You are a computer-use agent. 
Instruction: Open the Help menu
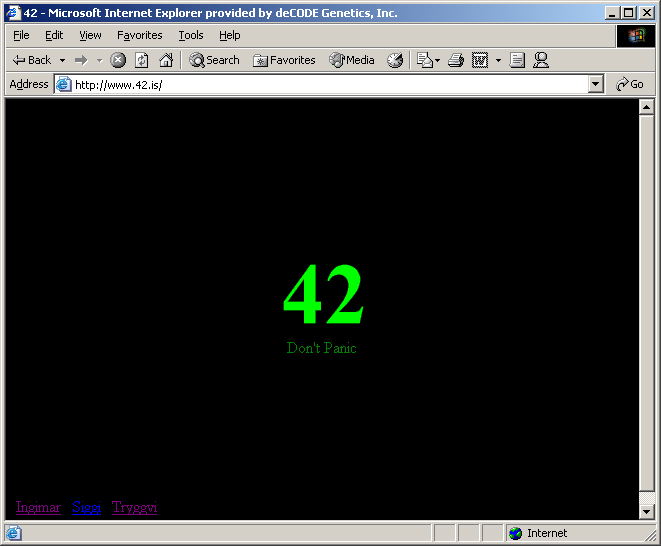230,35
